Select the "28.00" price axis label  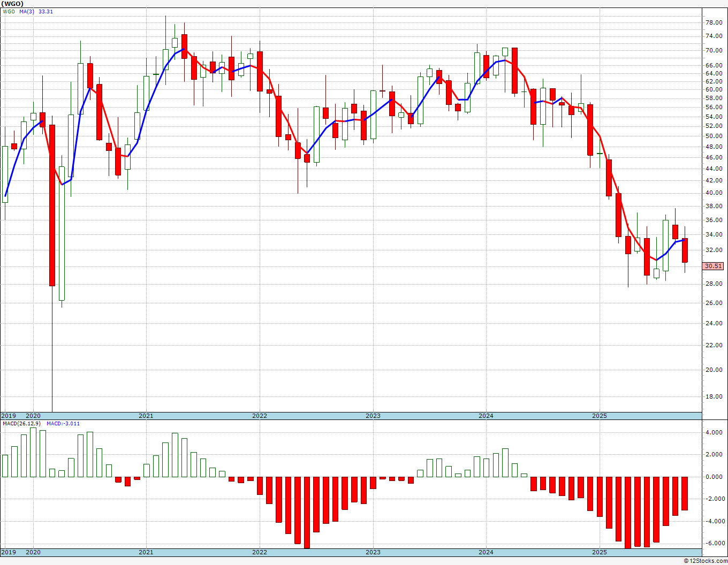coord(714,284)
